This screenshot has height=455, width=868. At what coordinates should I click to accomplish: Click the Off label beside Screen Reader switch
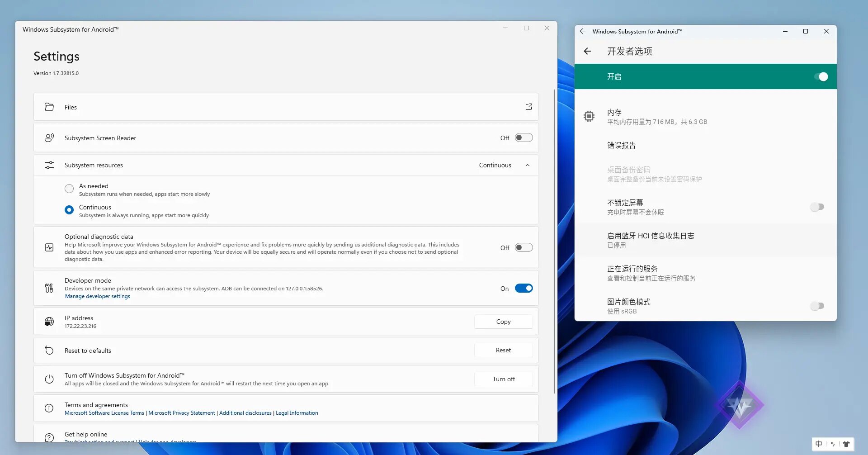pyautogui.click(x=505, y=138)
